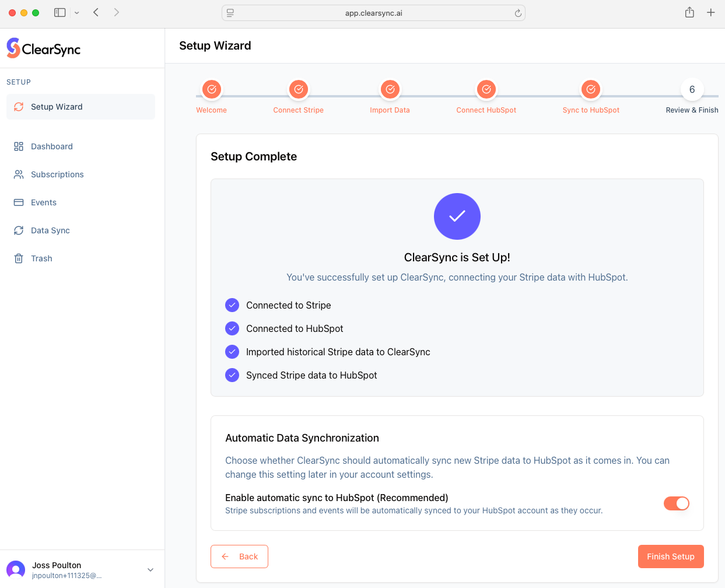Click the ClearSync logo icon

(13, 48)
